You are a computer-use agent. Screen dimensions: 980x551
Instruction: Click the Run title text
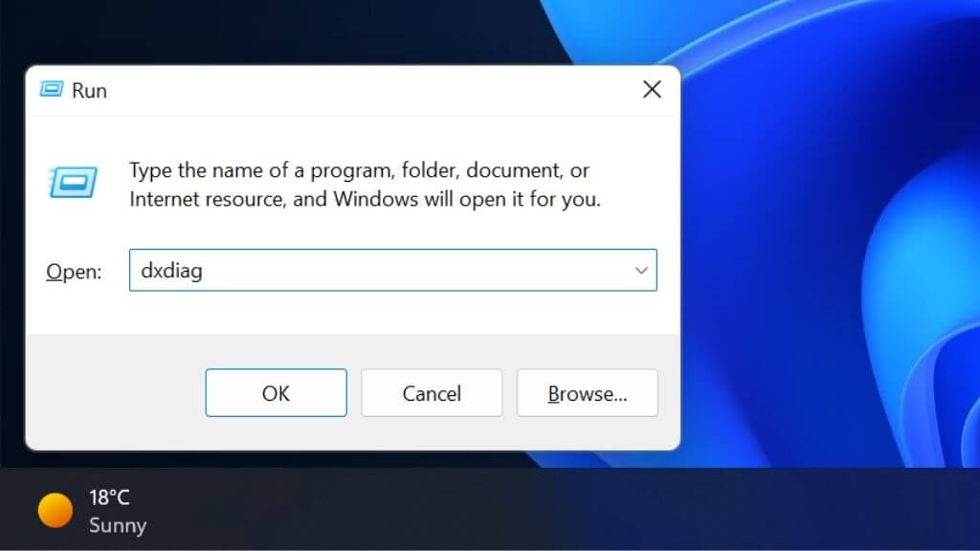click(89, 91)
